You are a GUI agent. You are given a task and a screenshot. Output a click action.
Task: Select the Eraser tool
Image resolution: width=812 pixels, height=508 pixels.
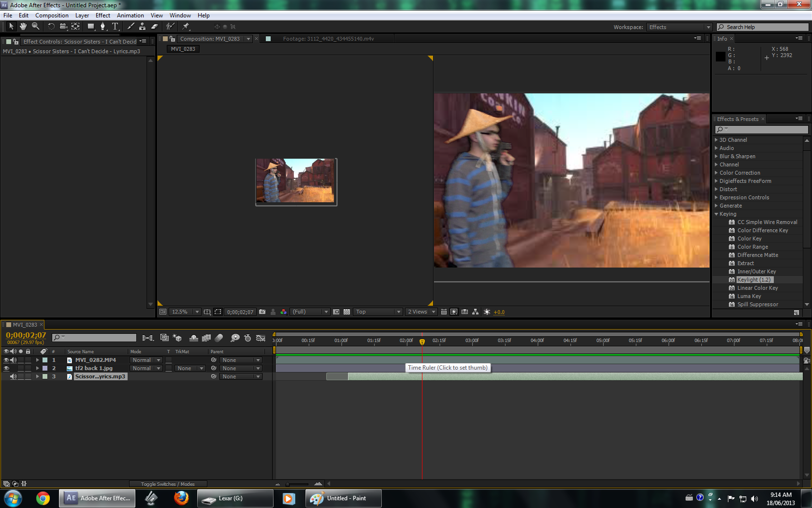154,27
